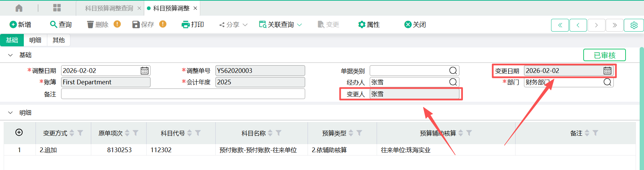The height and width of the screenshot is (170, 644).
Task: Open the apps grid icon
Action: 57,8
